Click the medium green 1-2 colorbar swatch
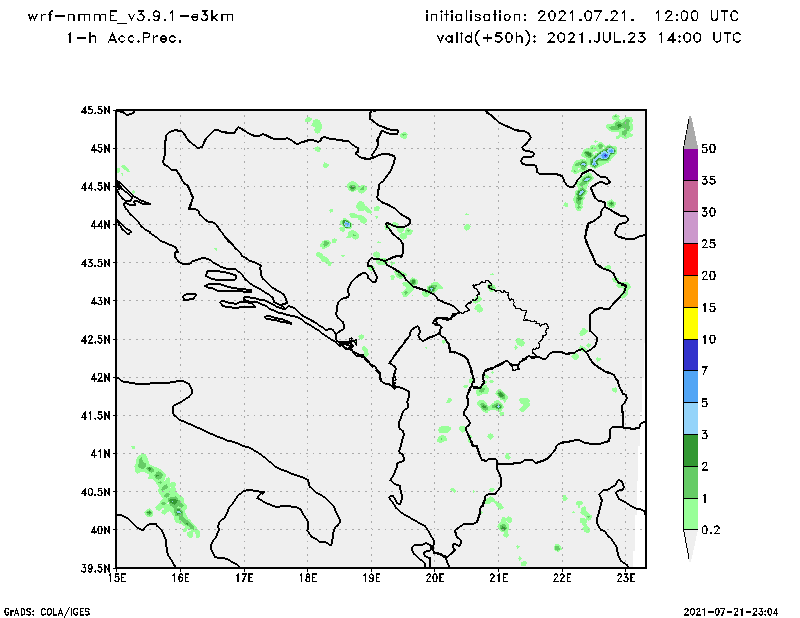 click(690, 482)
